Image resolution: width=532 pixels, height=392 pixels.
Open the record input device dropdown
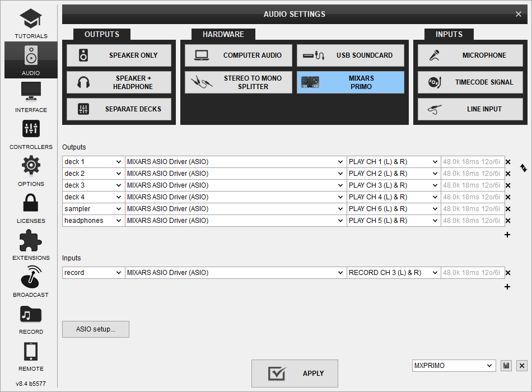235,273
